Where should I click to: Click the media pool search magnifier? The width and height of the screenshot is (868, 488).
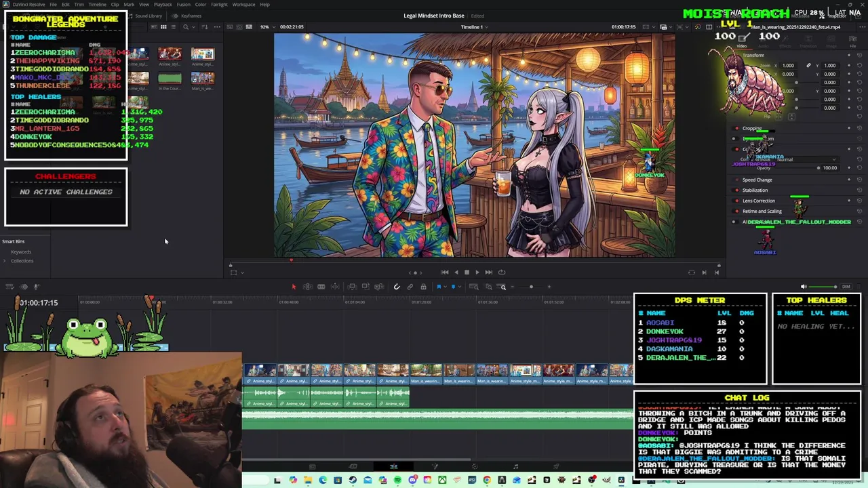(186, 26)
